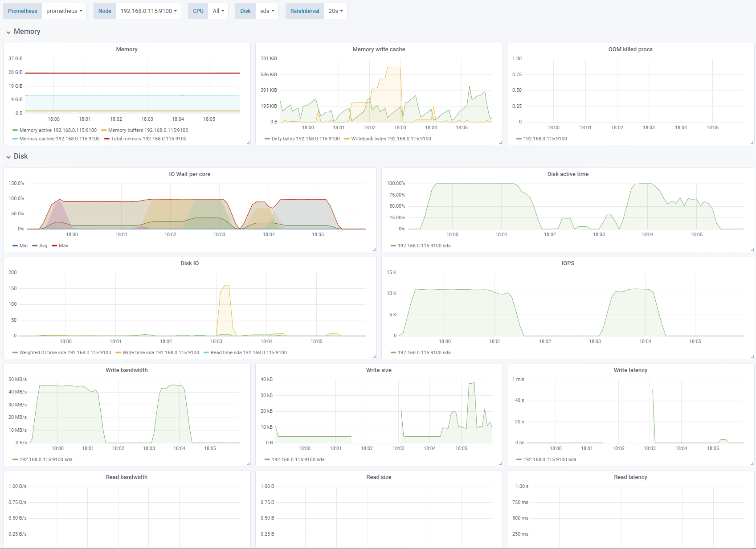Click the OOM killed procs panel title

pyautogui.click(x=630, y=49)
